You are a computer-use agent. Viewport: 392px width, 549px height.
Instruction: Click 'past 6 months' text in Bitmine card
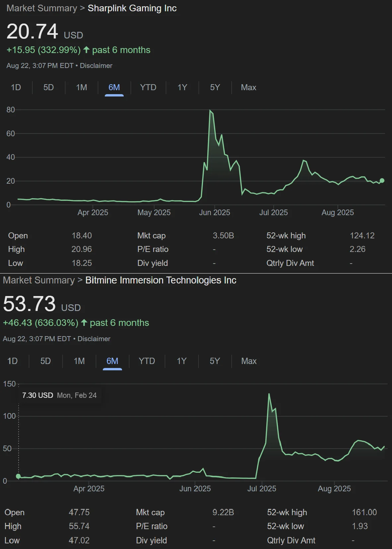click(x=119, y=323)
